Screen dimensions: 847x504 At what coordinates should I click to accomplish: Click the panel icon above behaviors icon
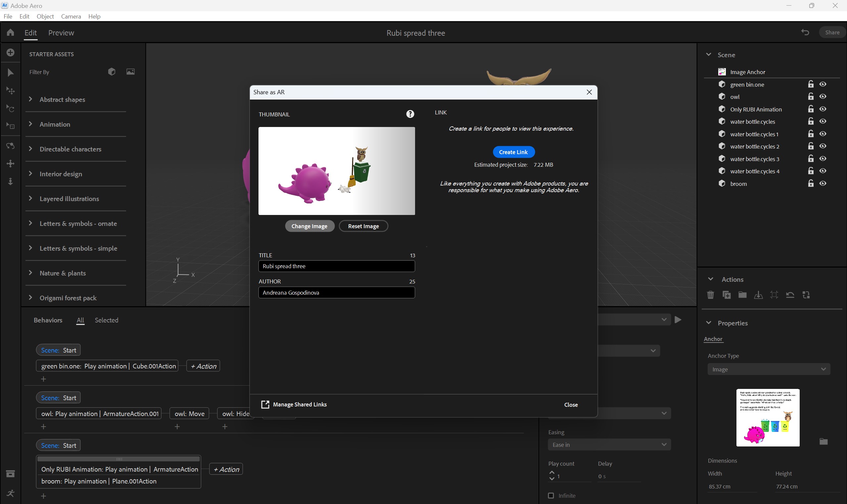(x=11, y=474)
